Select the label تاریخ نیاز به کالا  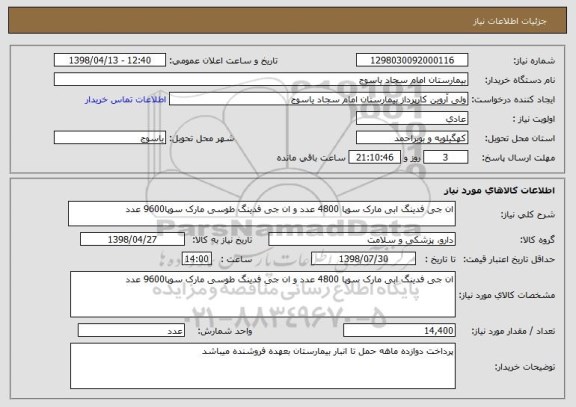click(222, 240)
